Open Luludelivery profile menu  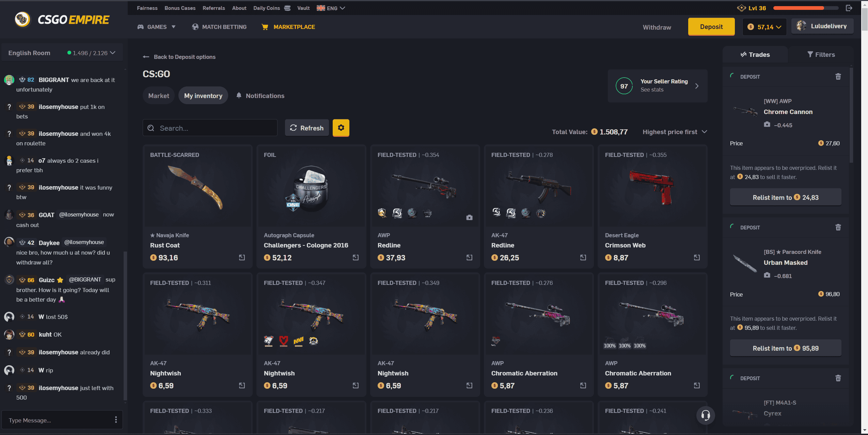coord(822,26)
